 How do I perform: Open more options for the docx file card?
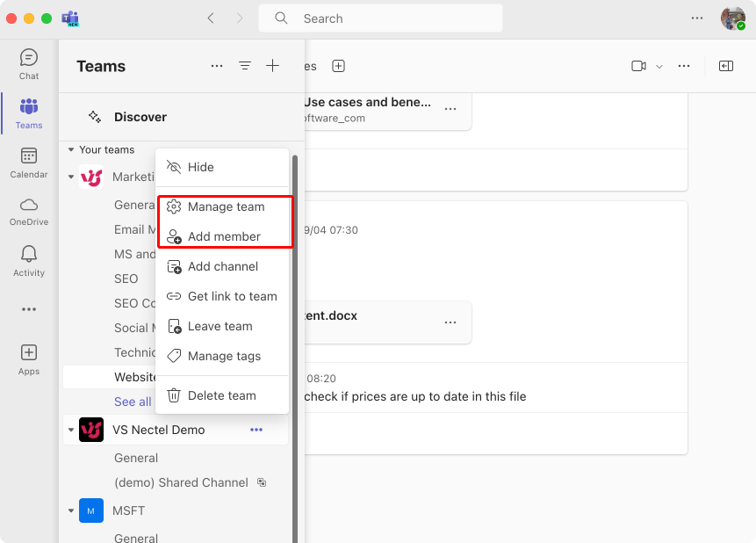(x=450, y=322)
